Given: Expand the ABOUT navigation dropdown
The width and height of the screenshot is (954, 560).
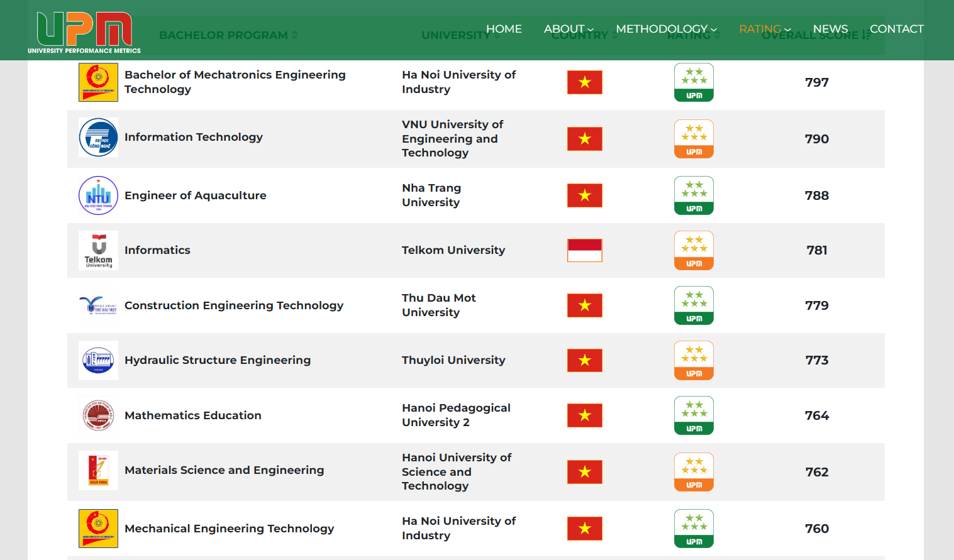Looking at the screenshot, I should 569,29.
